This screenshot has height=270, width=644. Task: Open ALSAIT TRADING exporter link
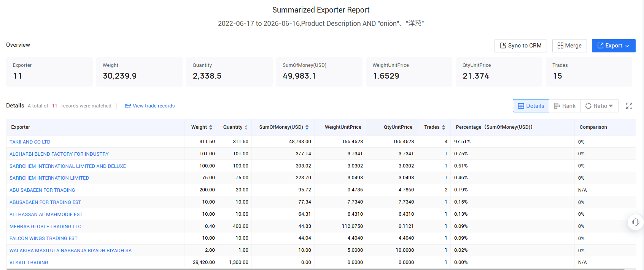[29, 263]
